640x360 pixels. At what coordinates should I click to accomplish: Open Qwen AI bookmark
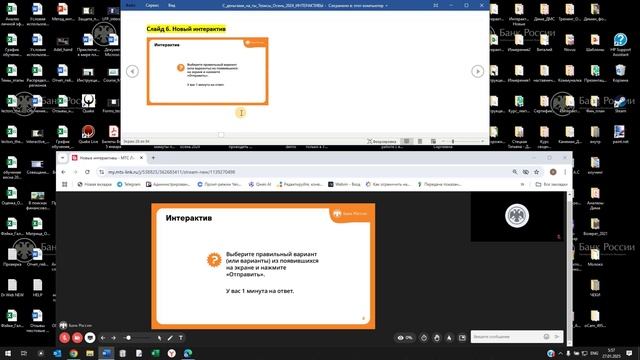click(x=260, y=184)
